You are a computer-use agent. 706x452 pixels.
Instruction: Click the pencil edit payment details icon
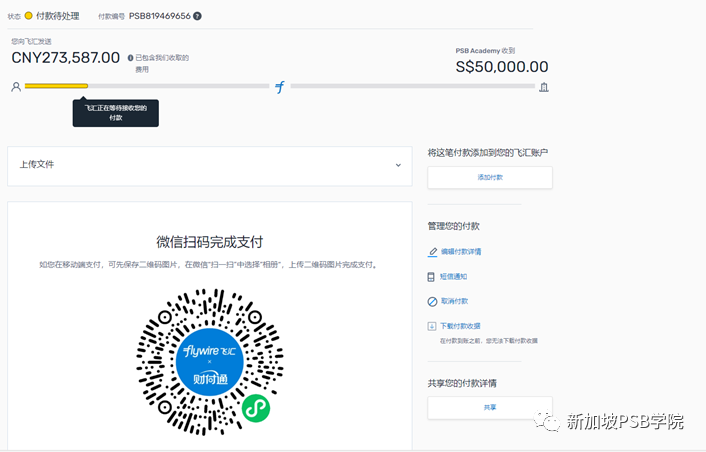click(x=432, y=251)
